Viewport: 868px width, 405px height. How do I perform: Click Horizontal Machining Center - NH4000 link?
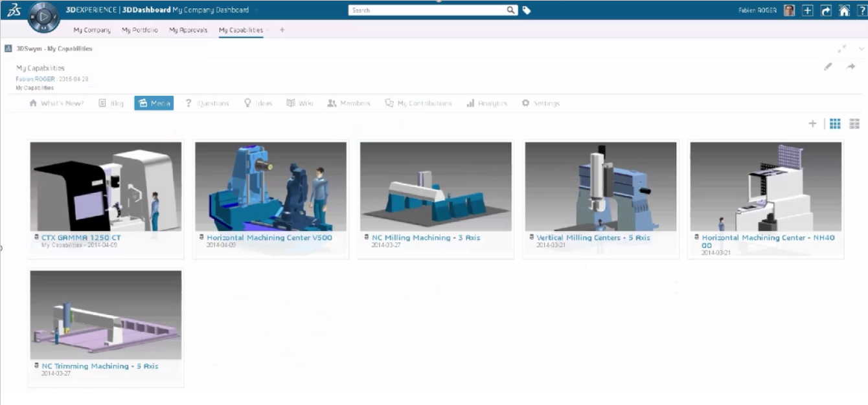[x=768, y=241]
